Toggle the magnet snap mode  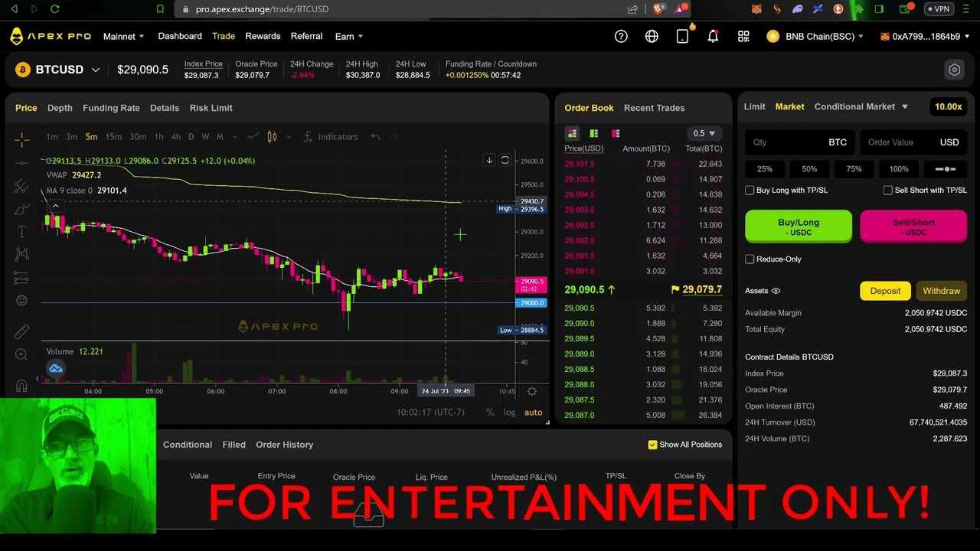(x=21, y=385)
